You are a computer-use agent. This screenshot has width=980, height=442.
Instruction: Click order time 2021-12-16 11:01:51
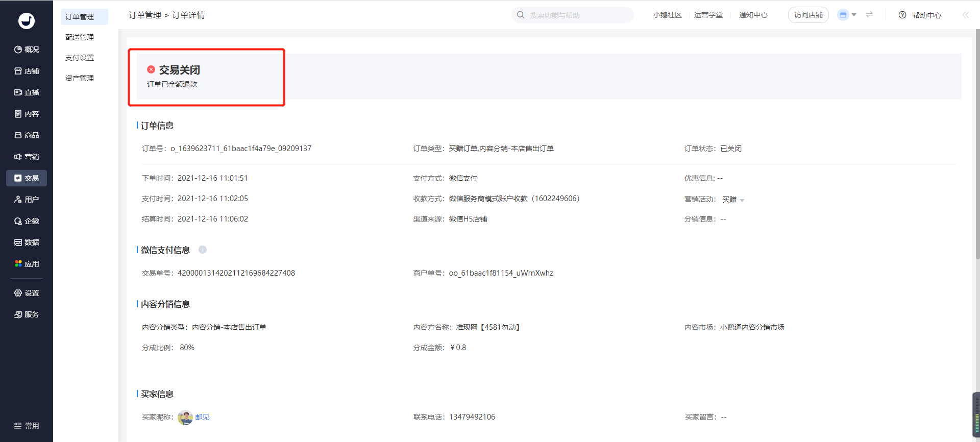click(213, 178)
